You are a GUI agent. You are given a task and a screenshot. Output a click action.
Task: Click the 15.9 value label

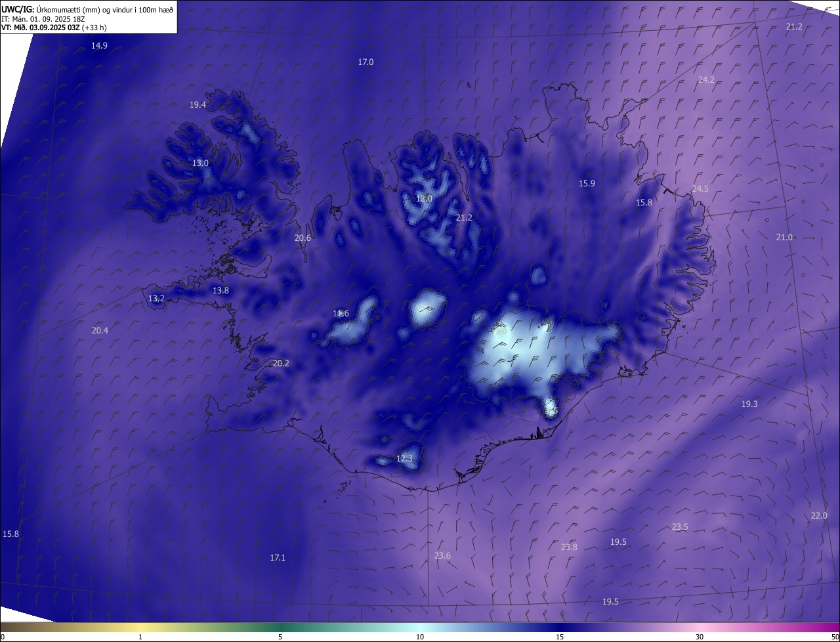tap(587, 183)
